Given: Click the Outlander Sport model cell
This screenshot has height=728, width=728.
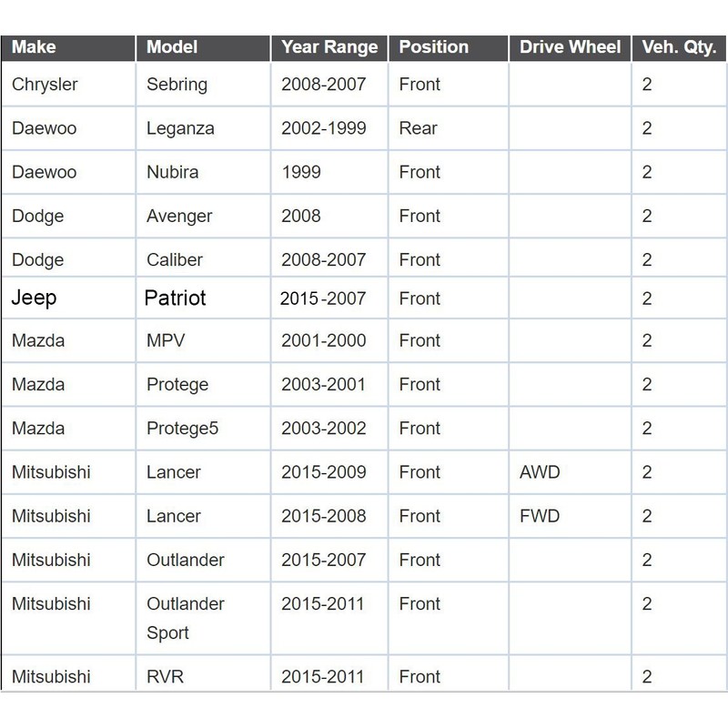Looking at the screenshot, I should tap(203, 618).
